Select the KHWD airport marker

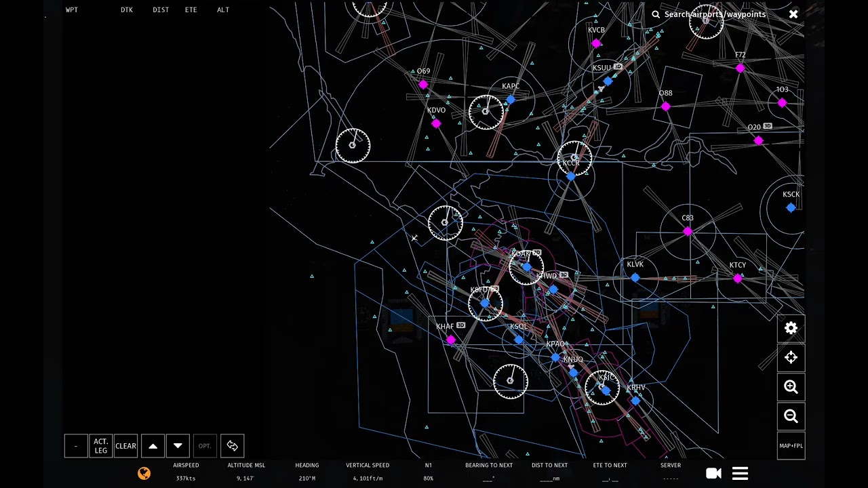pos(553,289)
